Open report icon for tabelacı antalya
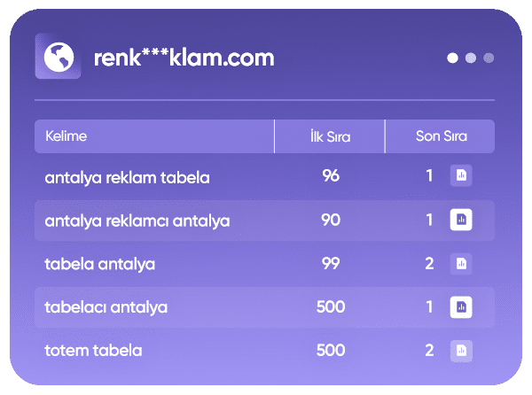532x395 pixels. click(460, 307)
